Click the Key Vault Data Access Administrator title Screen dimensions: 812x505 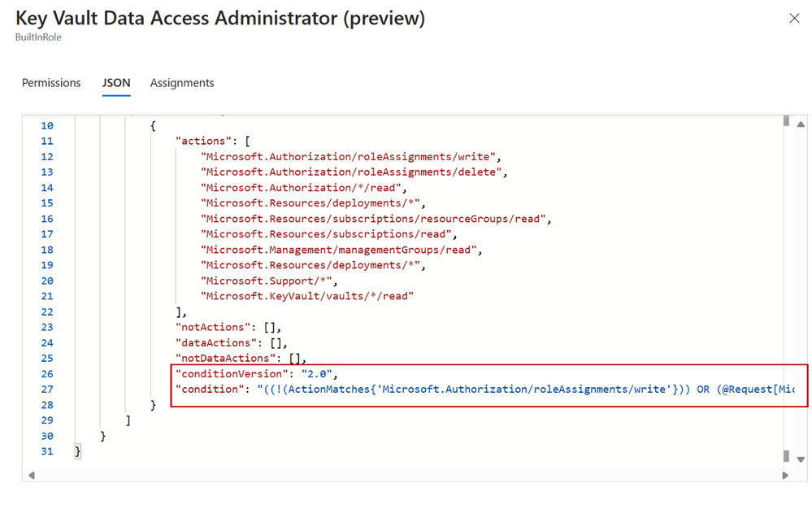tap(220, 18)
